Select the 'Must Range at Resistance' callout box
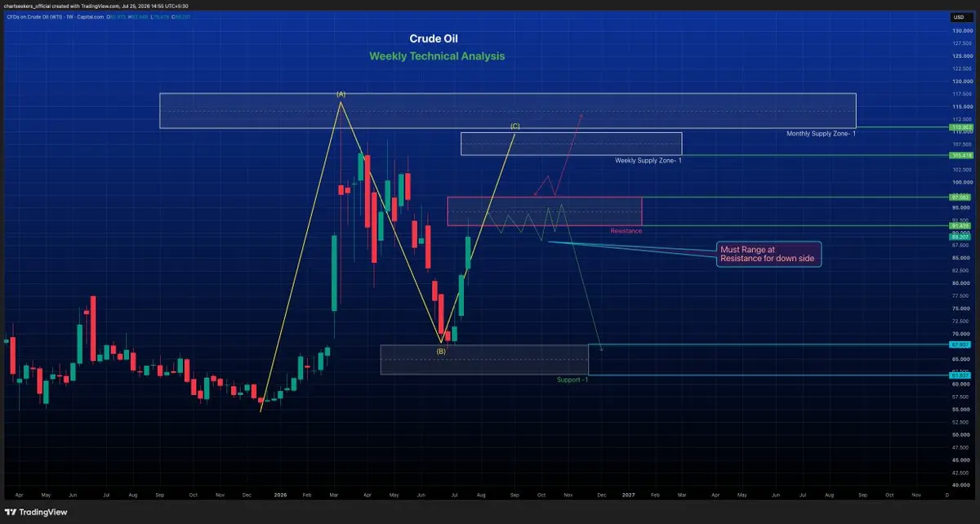 (767, 253)
